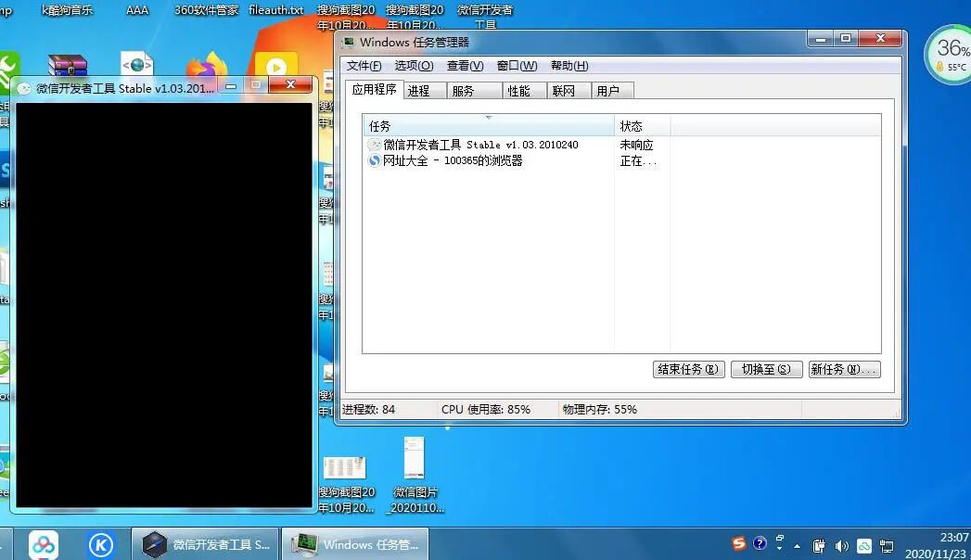The height and width of the screenshot is (560, 971).
Task: Select the yellow play-button desktop icon
Action: (x=276, y=64)
